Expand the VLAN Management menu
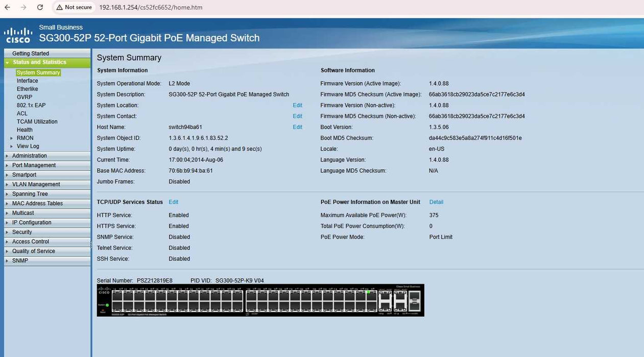This screenshot has width=644, height=357. (36, 184)
